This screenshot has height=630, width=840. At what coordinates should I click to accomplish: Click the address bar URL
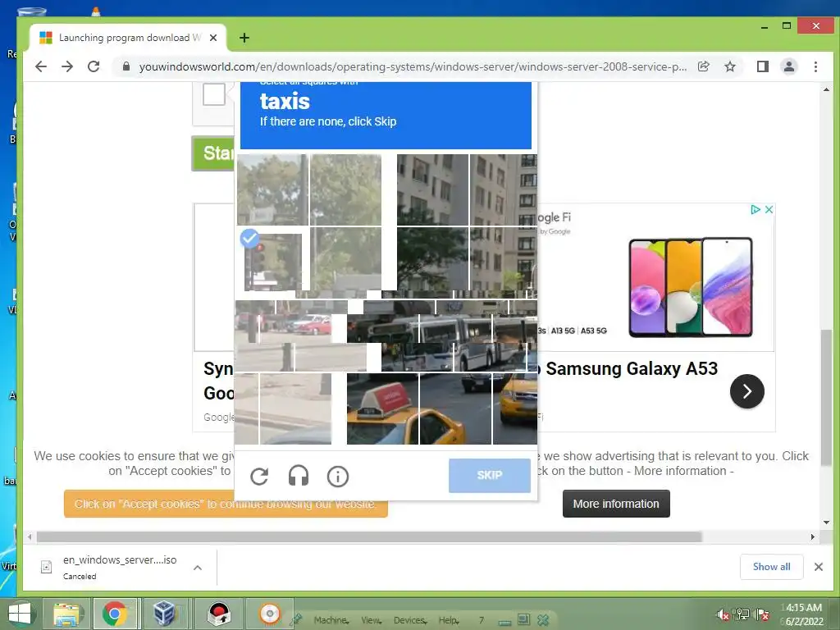pos(413,66)
